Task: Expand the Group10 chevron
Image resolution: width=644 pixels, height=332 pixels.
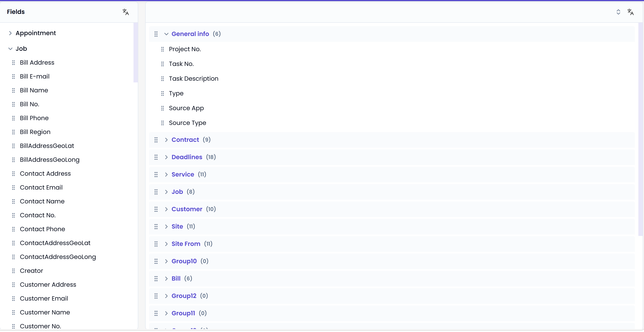Action: tap(166, 261)
